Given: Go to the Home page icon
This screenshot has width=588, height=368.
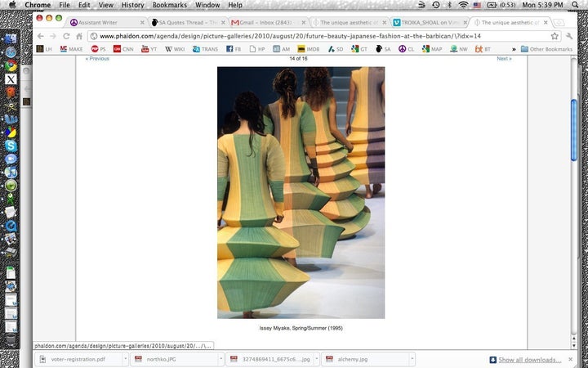Looking at the screenshot, I should (78, 36).
